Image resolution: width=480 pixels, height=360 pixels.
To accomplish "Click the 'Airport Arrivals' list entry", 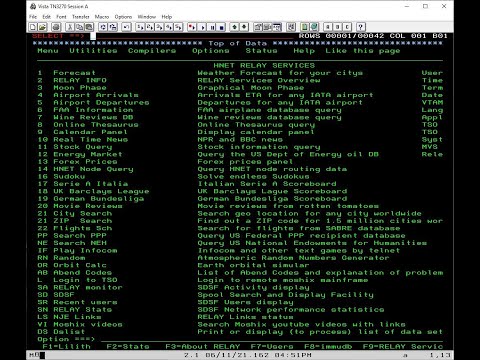I will point(96,95).
